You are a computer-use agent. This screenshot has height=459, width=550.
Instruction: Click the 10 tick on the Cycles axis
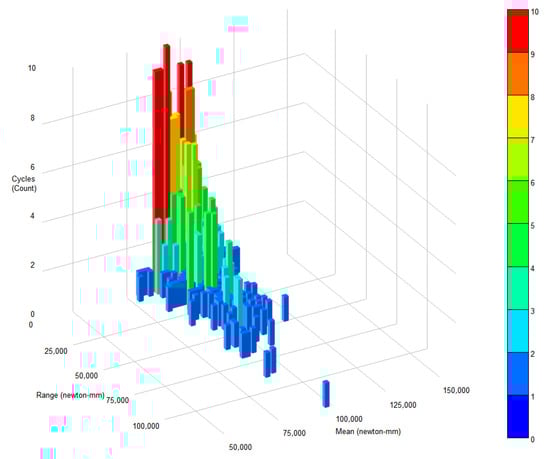(32, 68)
